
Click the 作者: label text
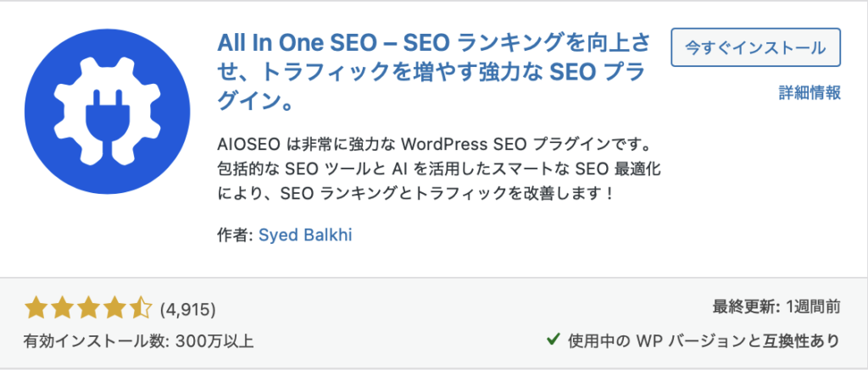click(229, 235)
